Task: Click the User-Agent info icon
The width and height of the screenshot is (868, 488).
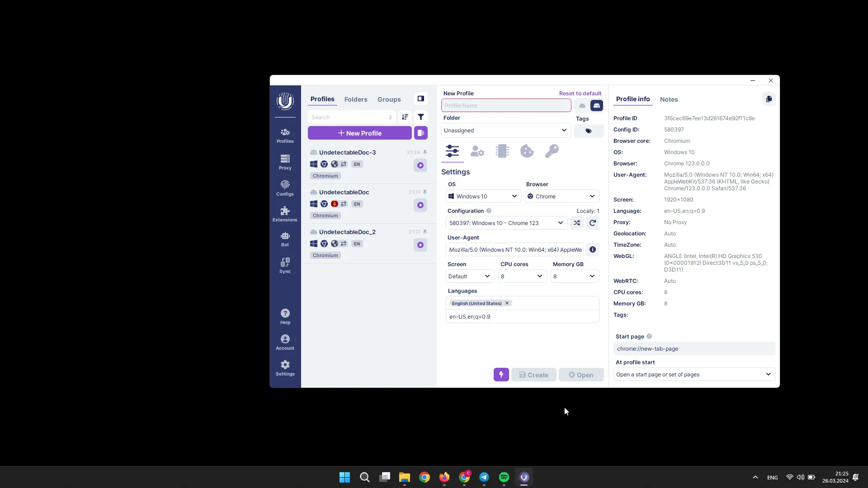Action: 593,249
